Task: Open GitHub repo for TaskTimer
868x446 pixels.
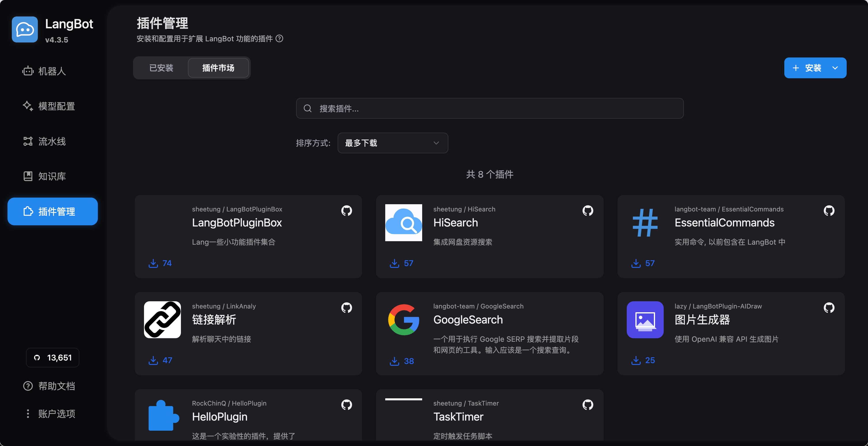Action: pos(588,404)
